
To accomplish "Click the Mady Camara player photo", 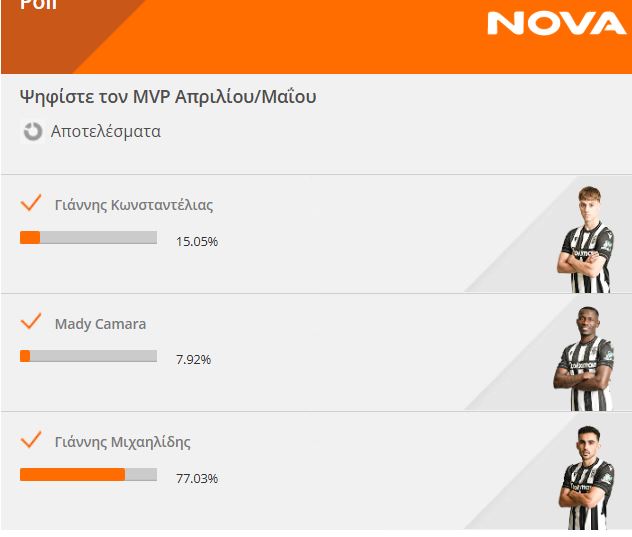I will [x=584, y=359].
